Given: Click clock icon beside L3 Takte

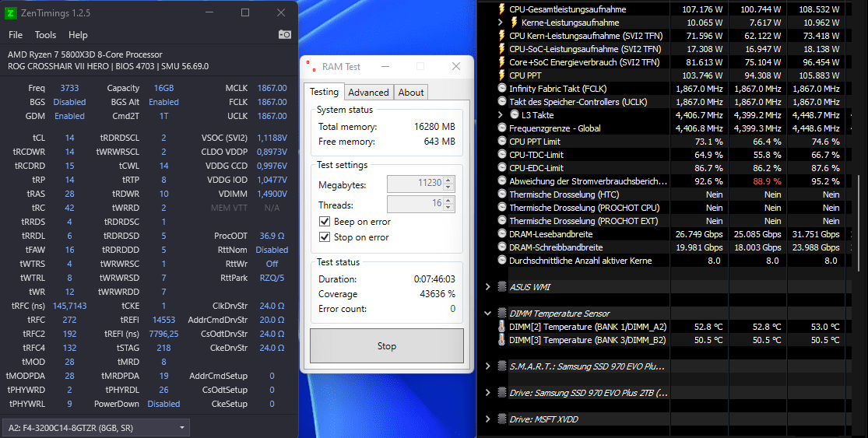Looking at the screenshot, I should (515, 115).
